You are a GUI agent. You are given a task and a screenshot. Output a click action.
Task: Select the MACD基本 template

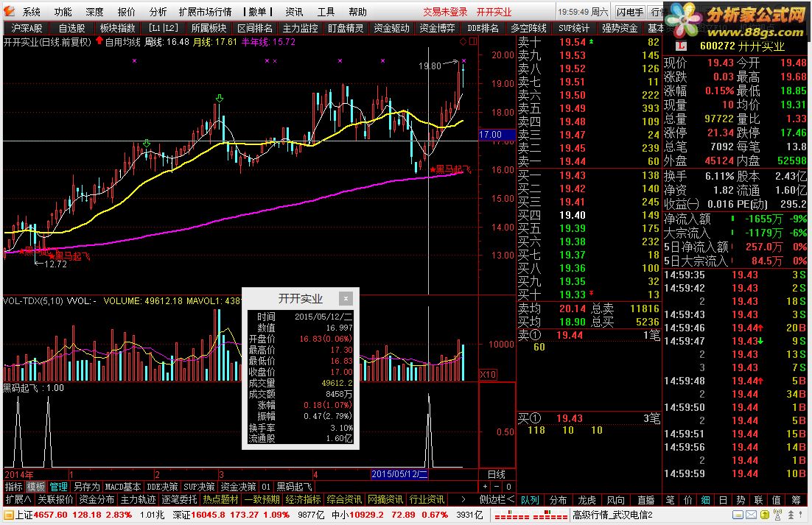pyautogui.click(x=123, y=487)
